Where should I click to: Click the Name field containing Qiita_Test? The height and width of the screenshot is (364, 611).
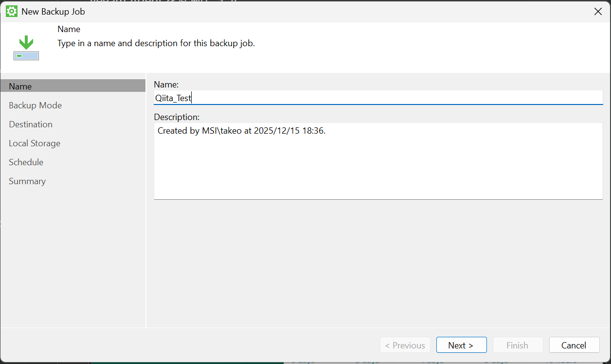point(378,98)
